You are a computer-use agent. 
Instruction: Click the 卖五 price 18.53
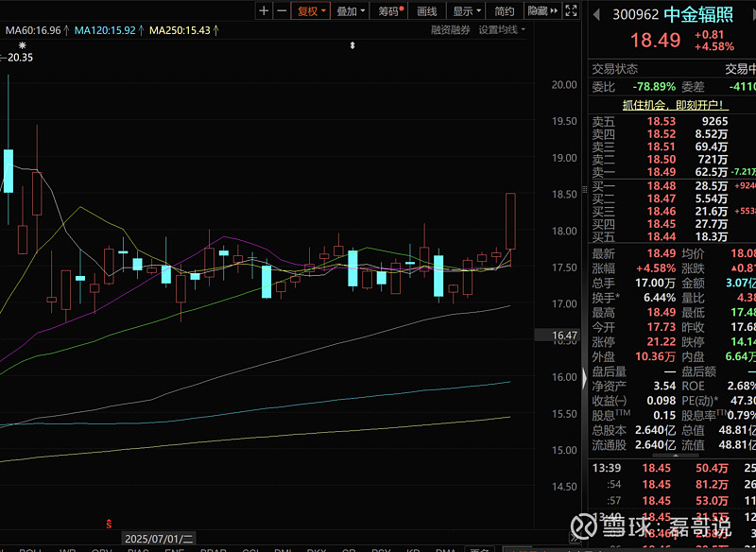tap(661, 122)
